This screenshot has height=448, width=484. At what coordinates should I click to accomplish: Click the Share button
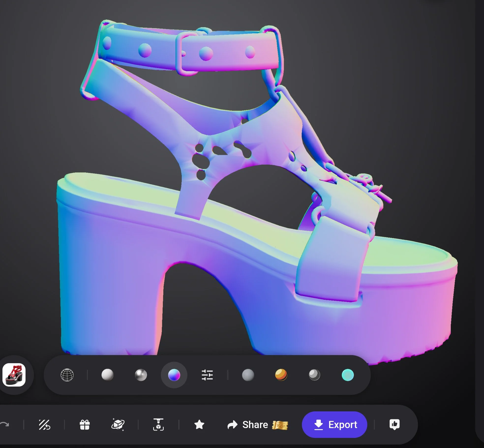pos(248,425)
